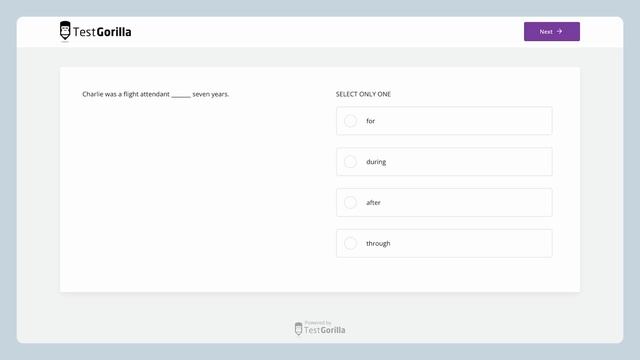Select the 'during' radio button
Screen dimensions: 640x360
(x=350, y=162)
